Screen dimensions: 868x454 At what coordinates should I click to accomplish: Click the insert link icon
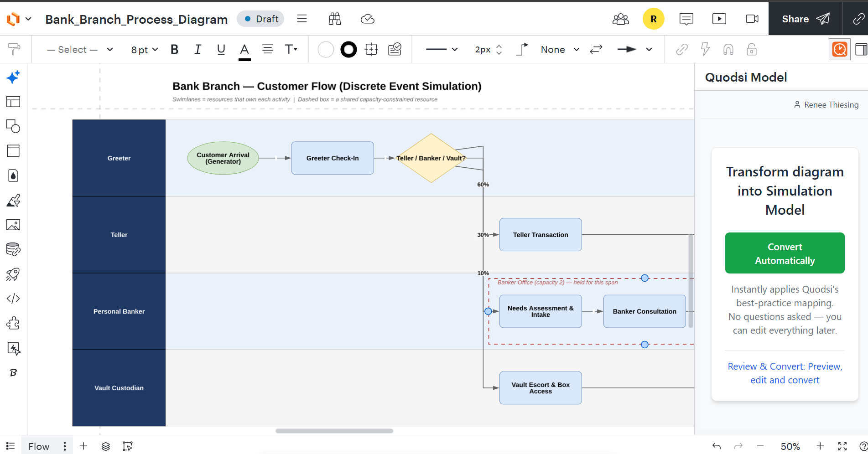pyautogui.click(x=682, y=49)
